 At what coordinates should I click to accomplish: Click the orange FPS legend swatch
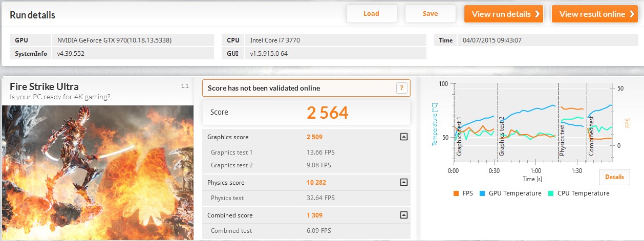[x=456, y=193]
